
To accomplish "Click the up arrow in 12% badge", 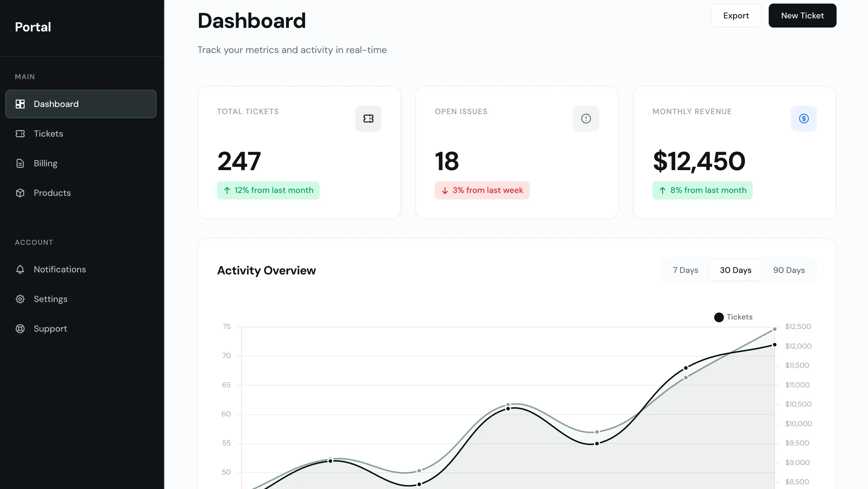I will [227, 191].
